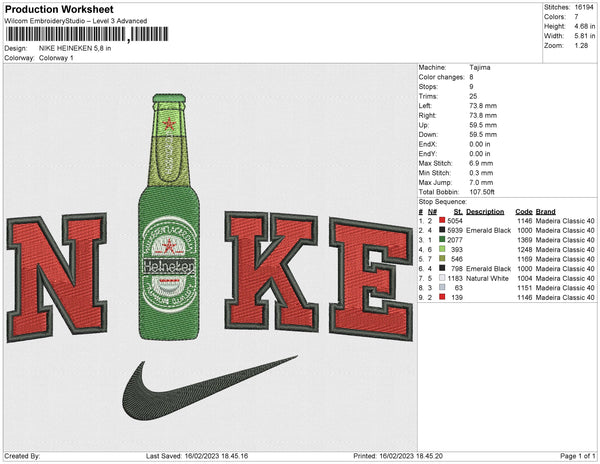This screenshot has width=600, height=464.
Task: Click the Heineken bottle in the design preview
Action: [169, 217]
